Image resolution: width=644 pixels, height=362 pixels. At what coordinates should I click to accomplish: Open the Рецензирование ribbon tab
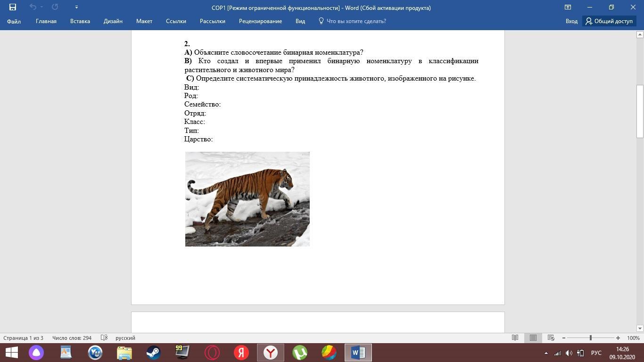[x=260, y=21]
